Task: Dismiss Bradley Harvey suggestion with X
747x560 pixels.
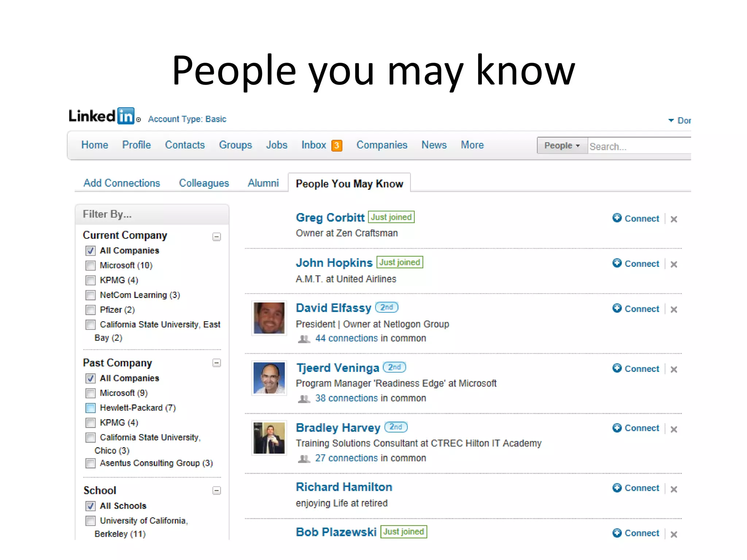Action: pyautogui.click(x=674, y=429)
